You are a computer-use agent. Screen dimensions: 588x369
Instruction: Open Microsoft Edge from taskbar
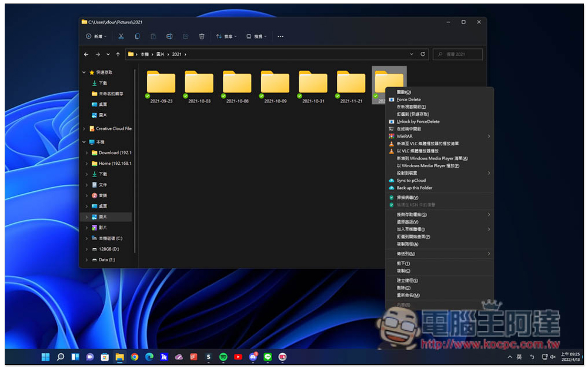tap(149, 357)
